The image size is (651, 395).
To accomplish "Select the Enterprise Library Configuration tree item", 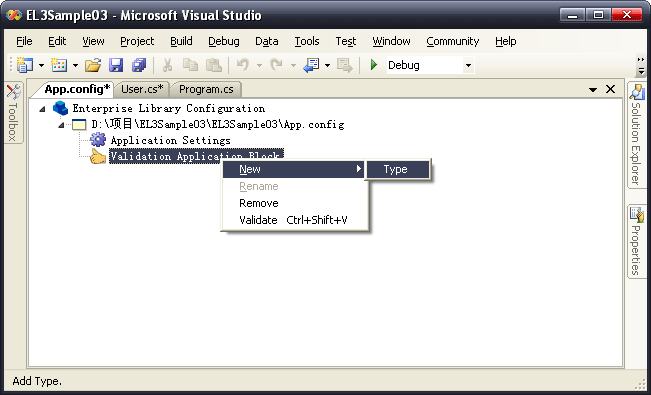I will (169, 108).
